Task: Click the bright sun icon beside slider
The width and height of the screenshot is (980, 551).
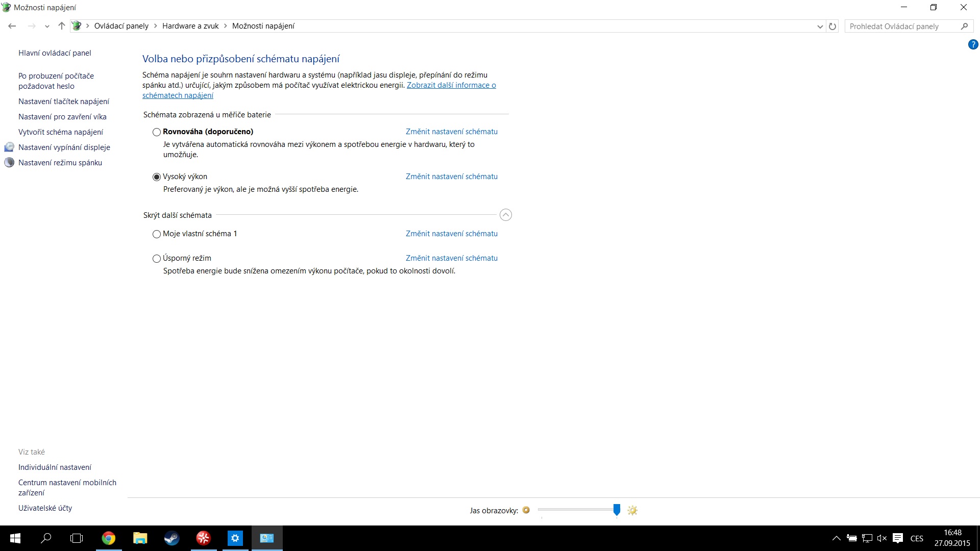Action: [632, 510]
